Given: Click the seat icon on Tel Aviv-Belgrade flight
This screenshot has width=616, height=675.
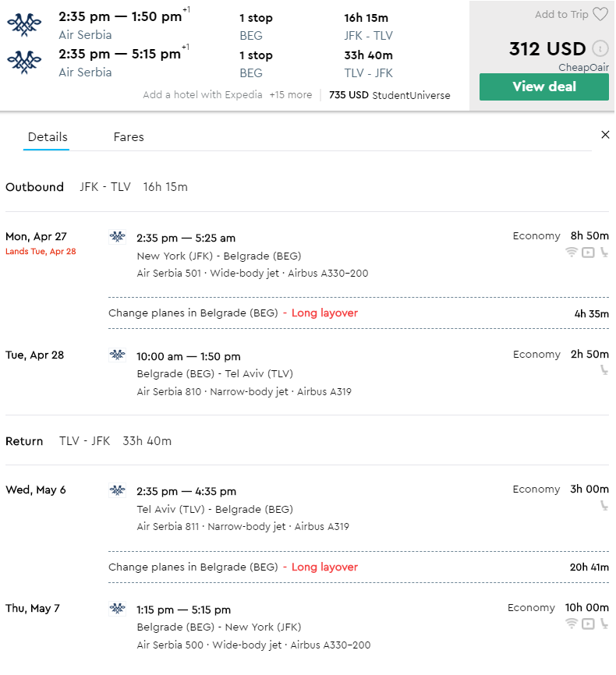Looking at the screenshot, I should pyautogui.click(x=604, y=505).
